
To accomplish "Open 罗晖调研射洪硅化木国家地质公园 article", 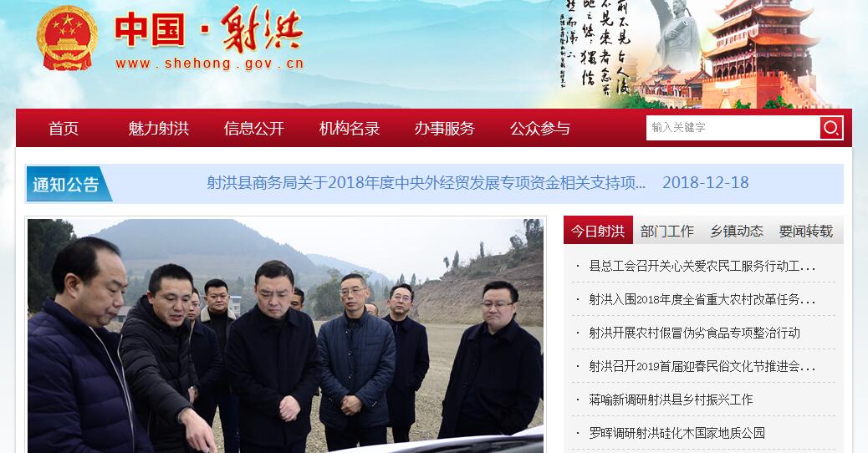I will coord(677,433).
